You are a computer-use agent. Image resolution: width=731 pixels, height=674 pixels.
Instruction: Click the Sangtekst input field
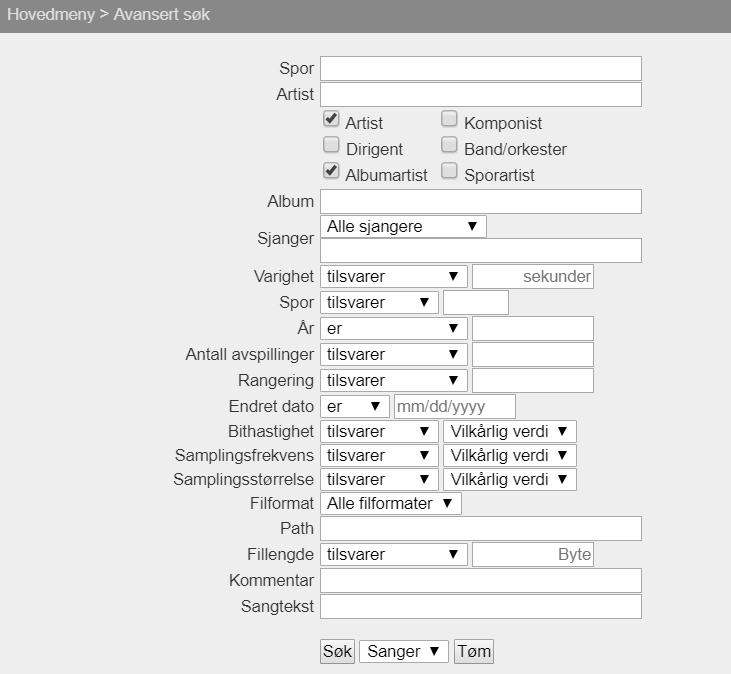point(480,606)
